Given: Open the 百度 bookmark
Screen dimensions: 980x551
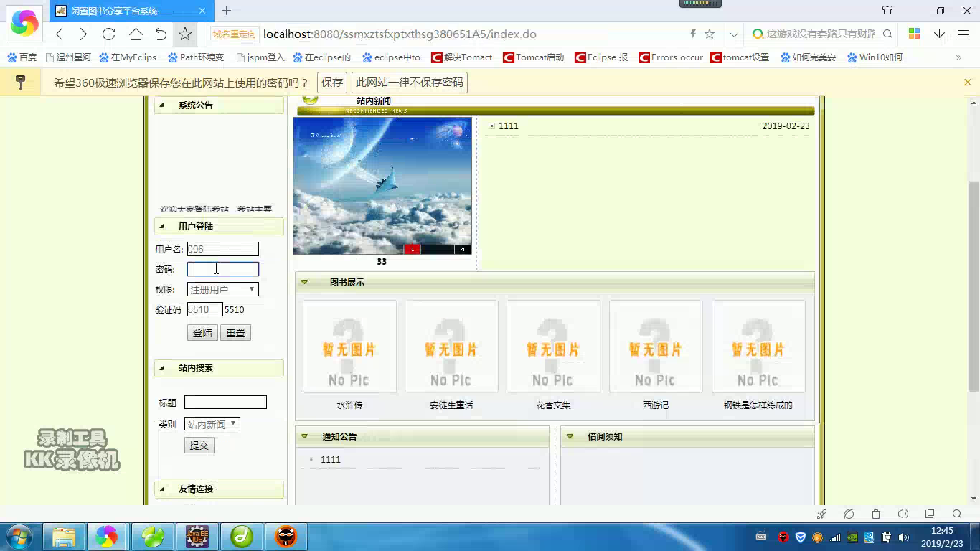Looking at the screenshot, I should click(x=22, y=57).
